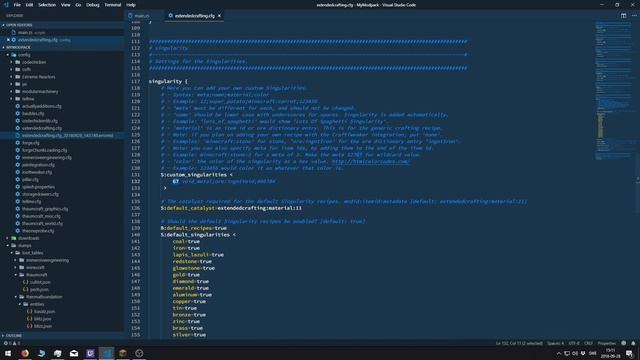640x360 pixels.
Task: Switch to the main.zs editor tab
Action: point(141,16)
